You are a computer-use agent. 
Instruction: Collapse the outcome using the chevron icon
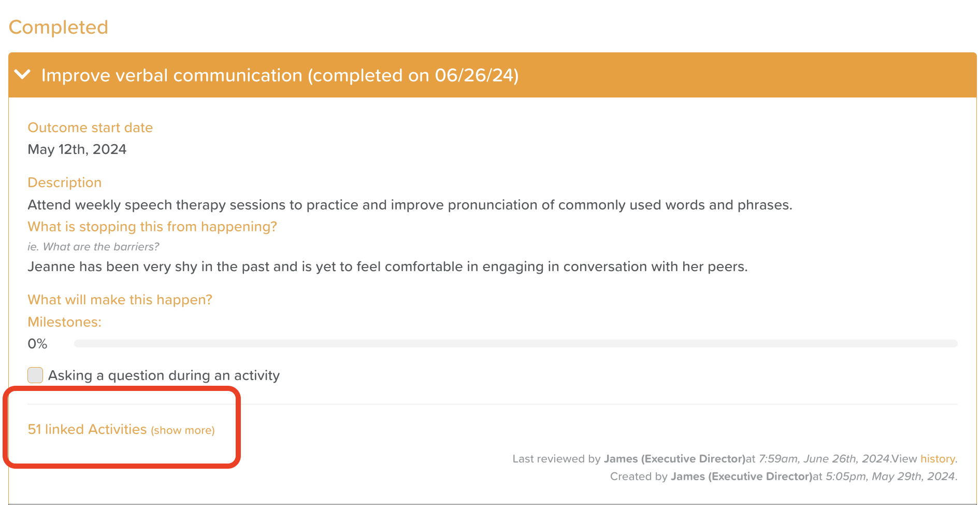coord(23,75)
